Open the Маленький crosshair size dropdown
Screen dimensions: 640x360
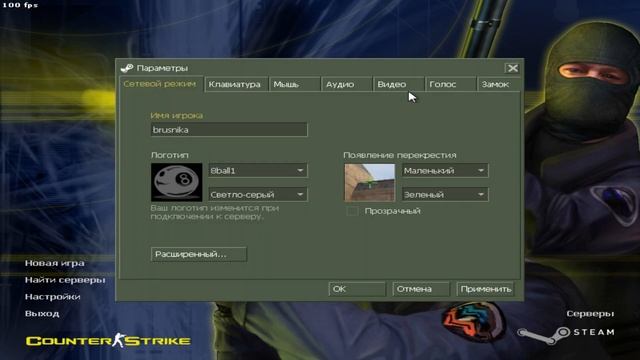[445, 170]
